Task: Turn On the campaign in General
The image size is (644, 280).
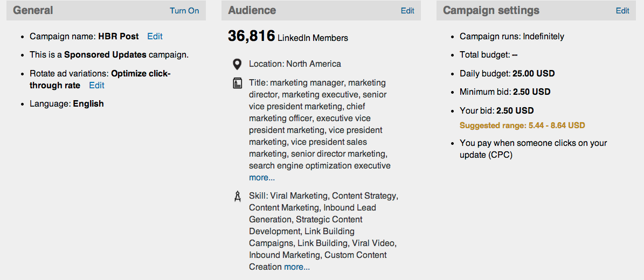Action: click(184, 11)
